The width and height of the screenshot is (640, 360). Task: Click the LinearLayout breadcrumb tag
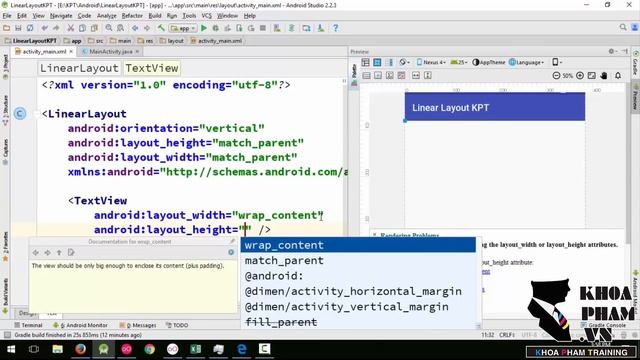79,68
